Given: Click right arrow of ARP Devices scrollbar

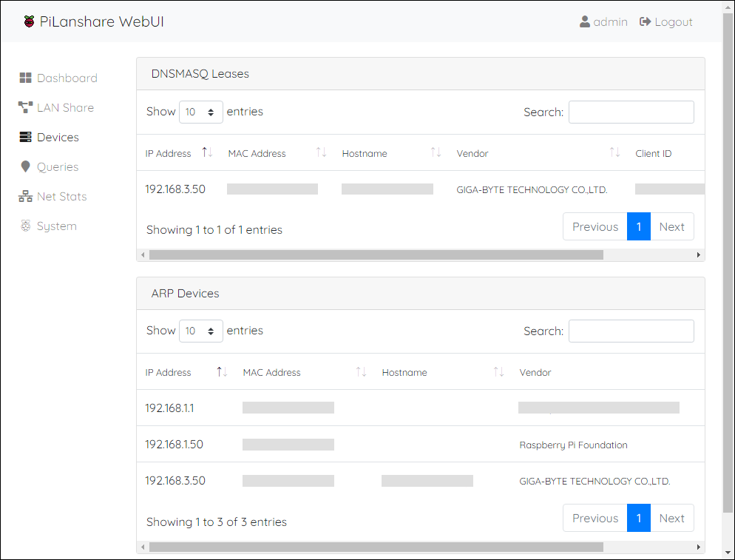Looking at the screenshot, I should [x=699, y=547].
